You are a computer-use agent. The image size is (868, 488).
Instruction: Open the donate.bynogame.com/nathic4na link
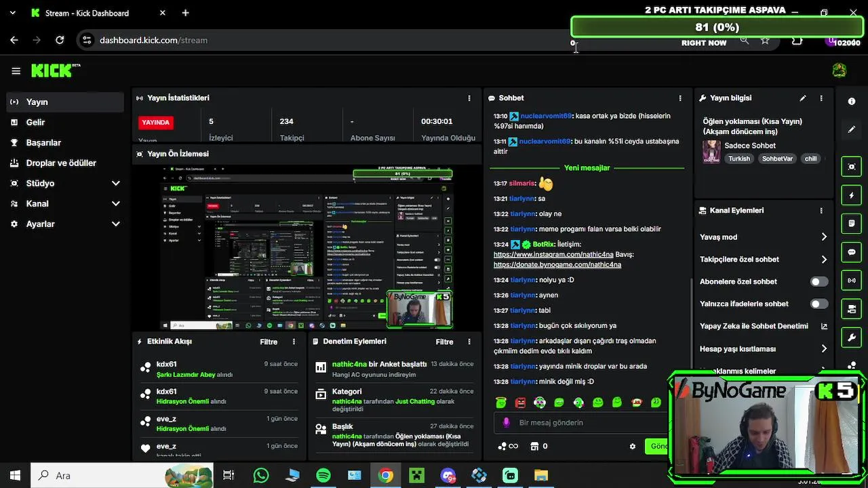(557, 265)
